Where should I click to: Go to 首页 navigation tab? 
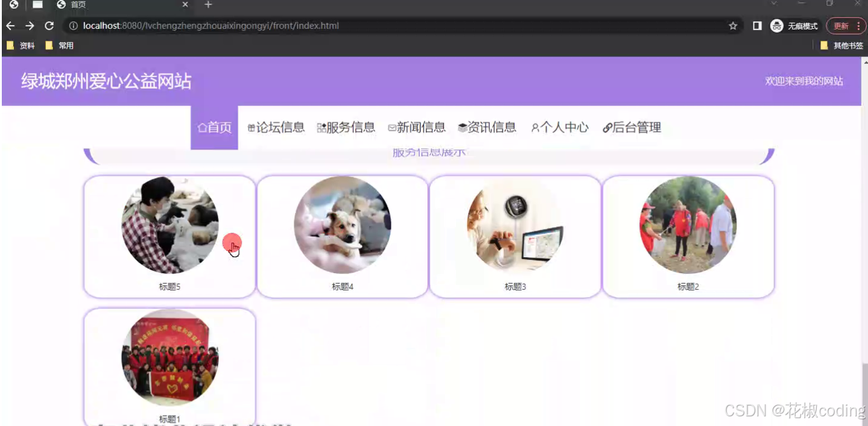pyautogui.click(x=214, y=127)
